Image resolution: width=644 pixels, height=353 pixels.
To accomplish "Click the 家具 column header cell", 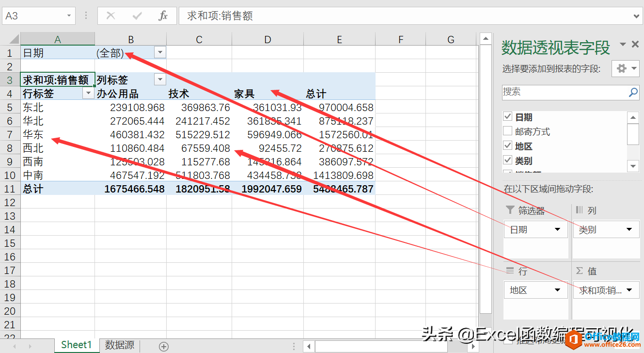I will 267,93.
